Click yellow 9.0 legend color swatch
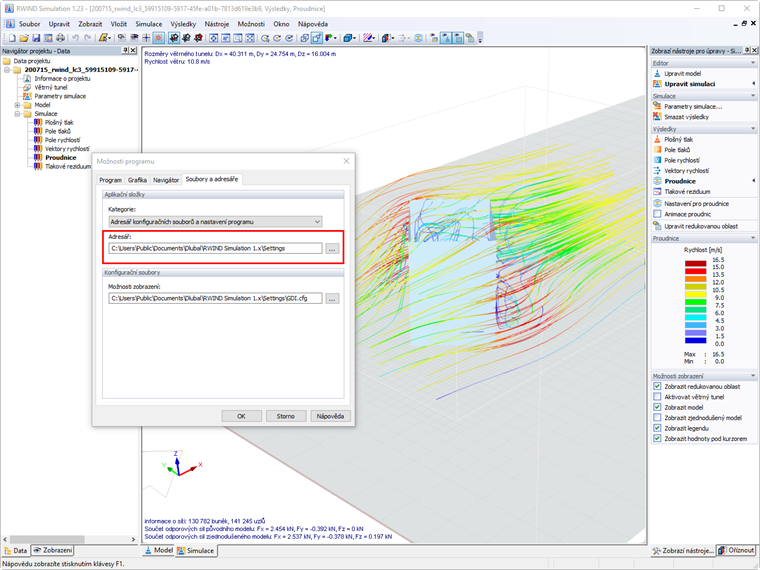Image resolution: width=760 pixels, height=570 pixels. 695,294
